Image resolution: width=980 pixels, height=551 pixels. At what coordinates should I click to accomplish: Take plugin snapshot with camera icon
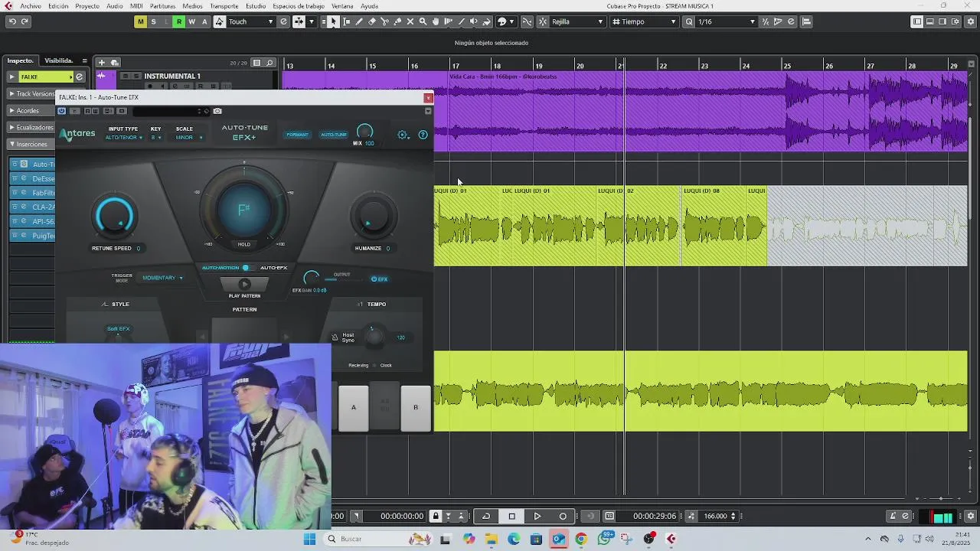click(217, 111)
